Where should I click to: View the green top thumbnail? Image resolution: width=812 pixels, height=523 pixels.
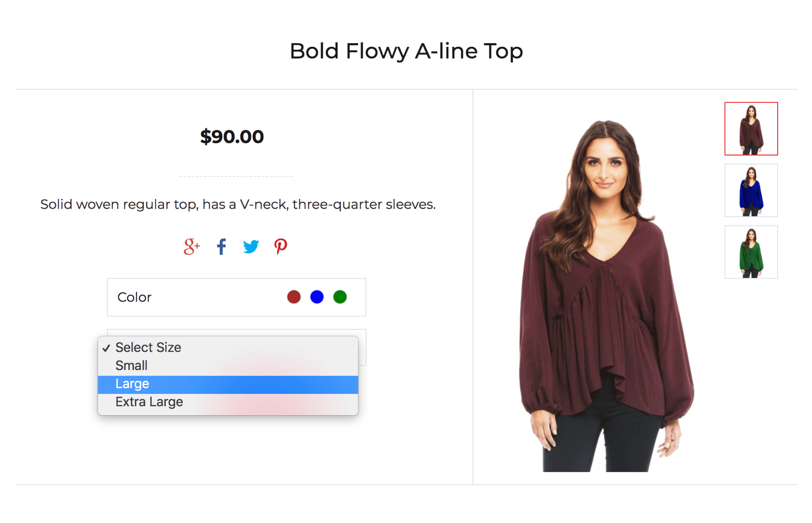[x=751, y=252]
